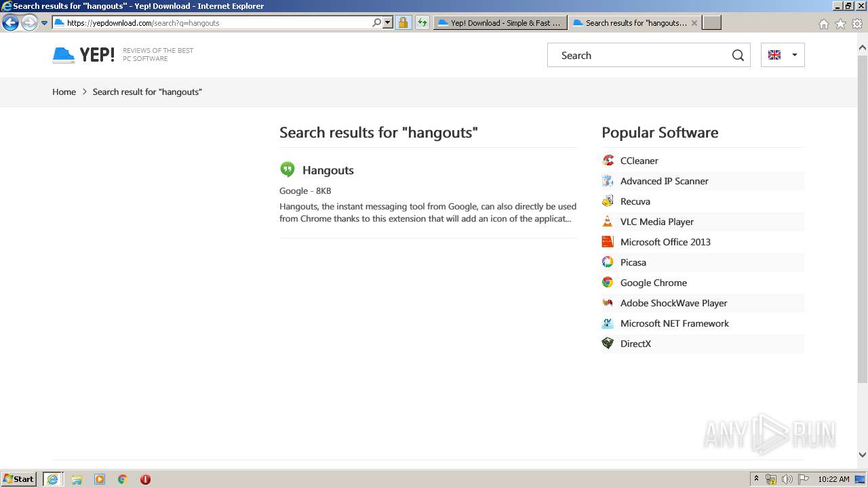Open the file explorer folder taskbar icon
This screenshot has height=488, width=868.
point(77,479)
